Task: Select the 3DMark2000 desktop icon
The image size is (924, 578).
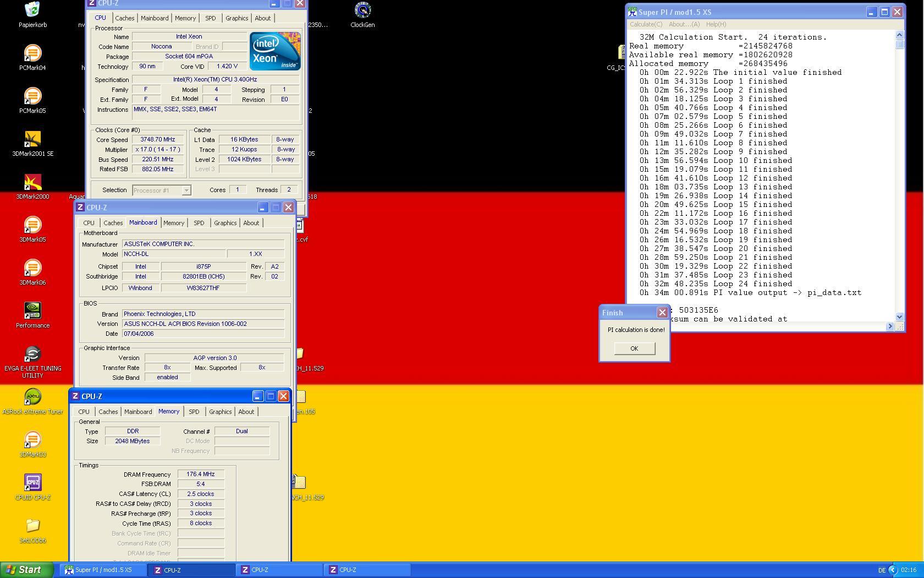Action: click(32, 182)
